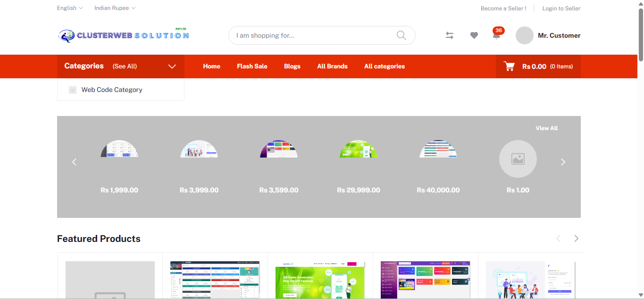Advance Featured Products with right arrow

[576, 239]
